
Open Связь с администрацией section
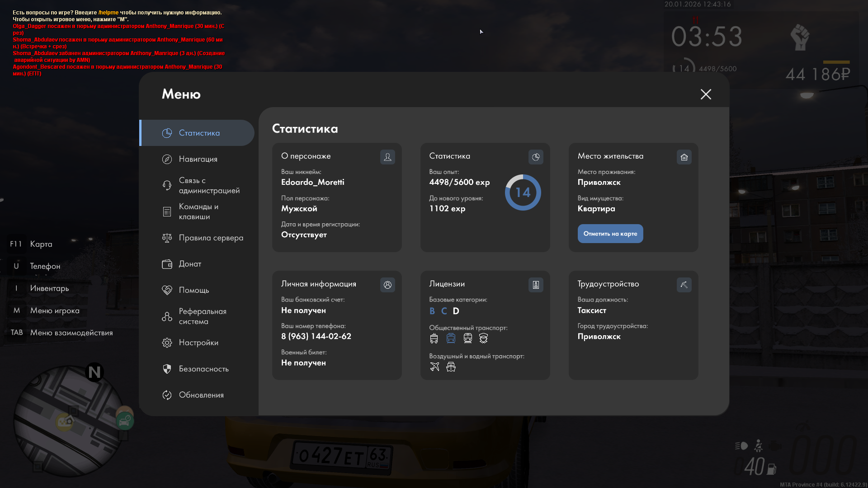point(209,185)
